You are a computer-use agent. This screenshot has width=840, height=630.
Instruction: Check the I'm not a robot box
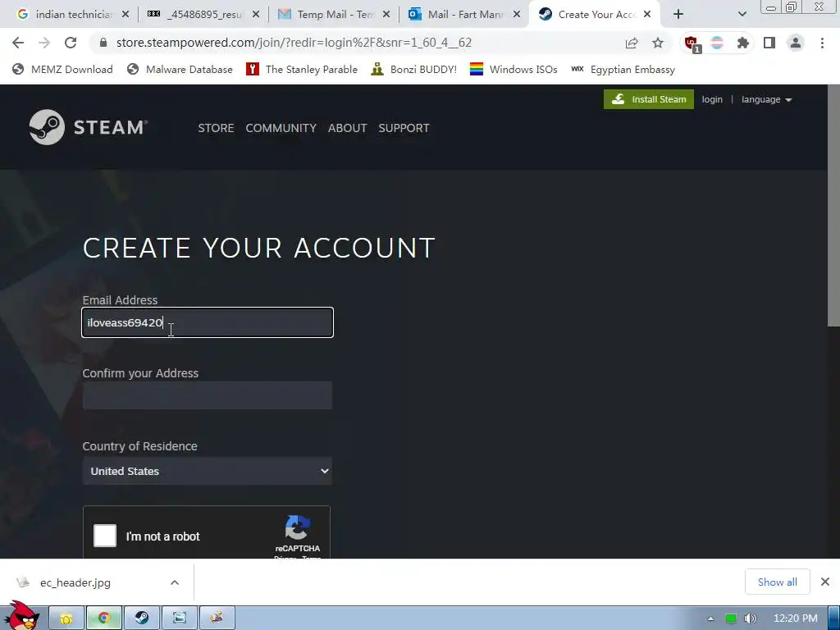[x=105, y=536]
